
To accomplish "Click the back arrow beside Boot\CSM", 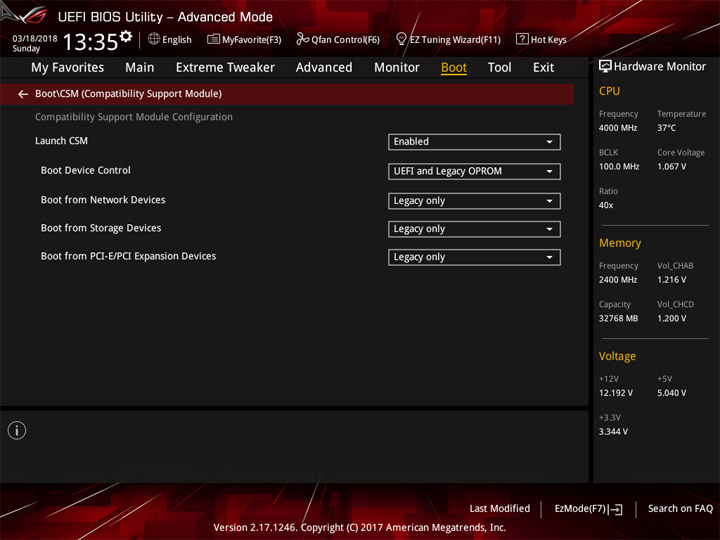I will click(23, 94).
